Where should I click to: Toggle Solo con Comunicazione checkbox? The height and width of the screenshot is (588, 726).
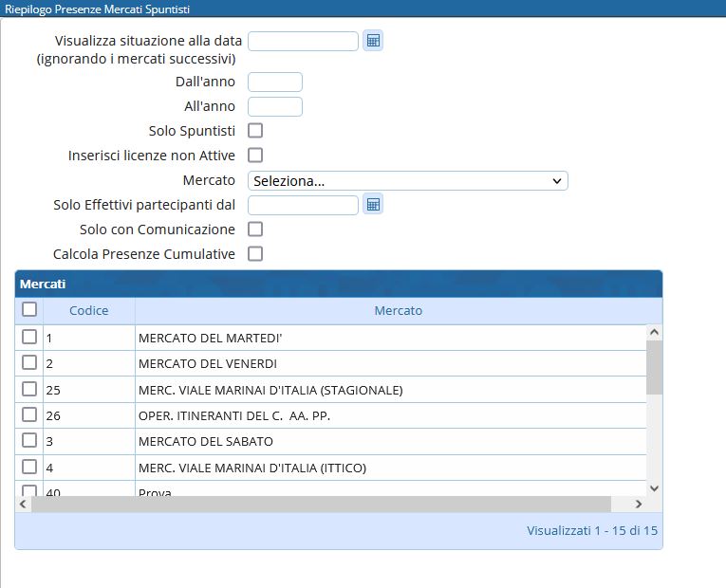(255, 230)
